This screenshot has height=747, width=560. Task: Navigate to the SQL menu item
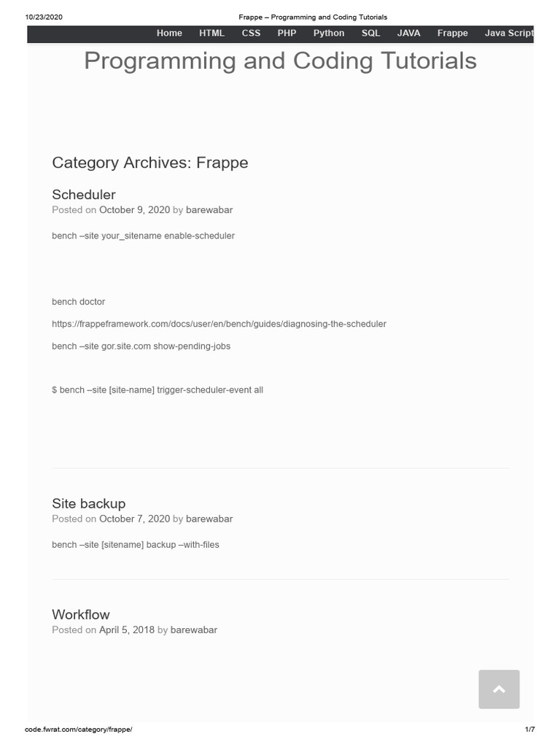click(370, 33)
